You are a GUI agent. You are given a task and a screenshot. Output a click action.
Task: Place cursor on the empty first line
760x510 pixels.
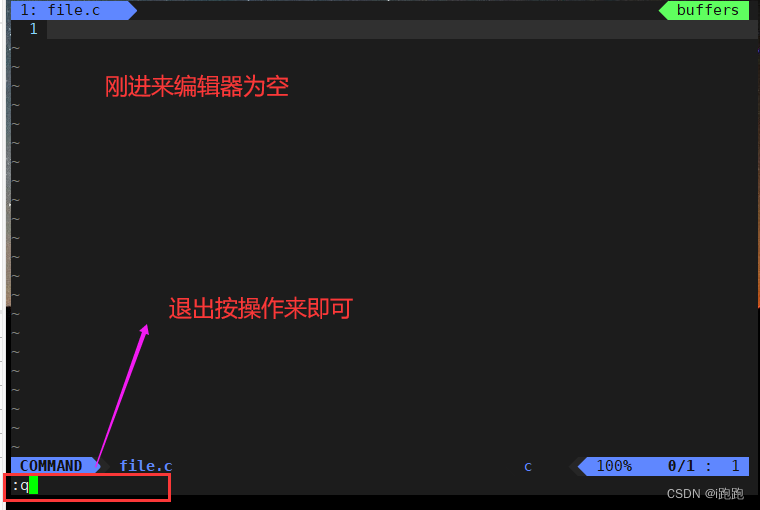(x=402, y=29)
